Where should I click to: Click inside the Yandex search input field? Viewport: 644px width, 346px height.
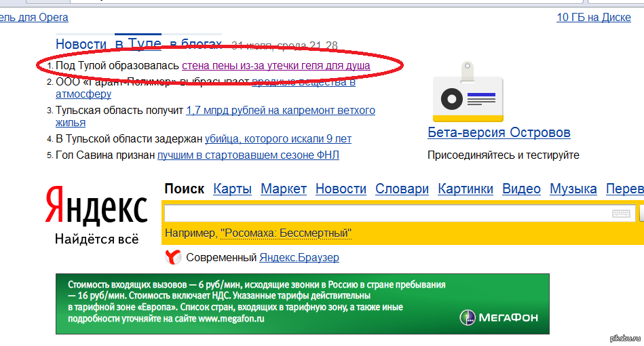coord(387,214)
